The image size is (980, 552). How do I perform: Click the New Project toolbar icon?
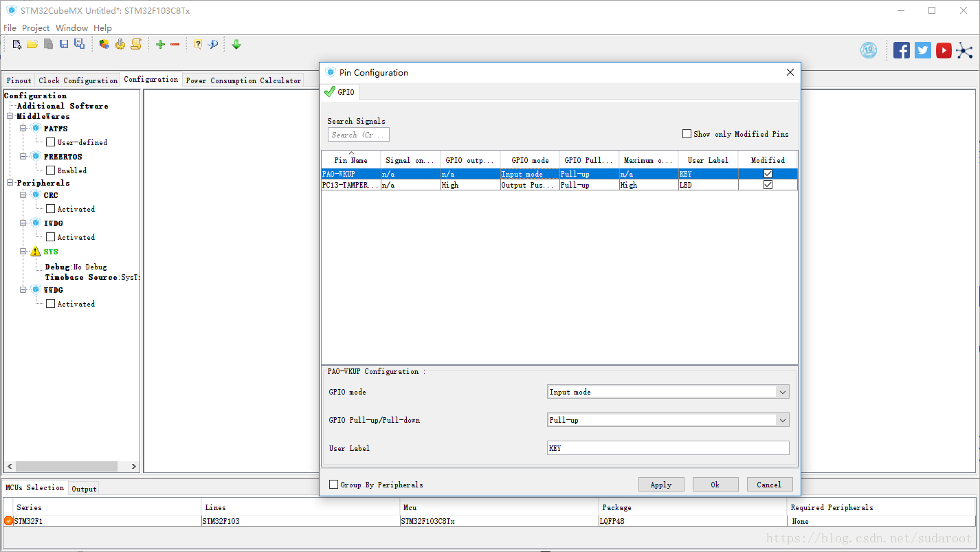pyautogui.click(x=17, y=44)
